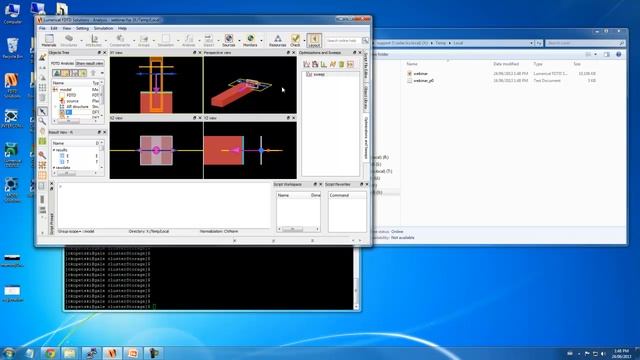Click the up arrow icon in Objects Tree
Screen dimensions: 640x360
[93, 73]
